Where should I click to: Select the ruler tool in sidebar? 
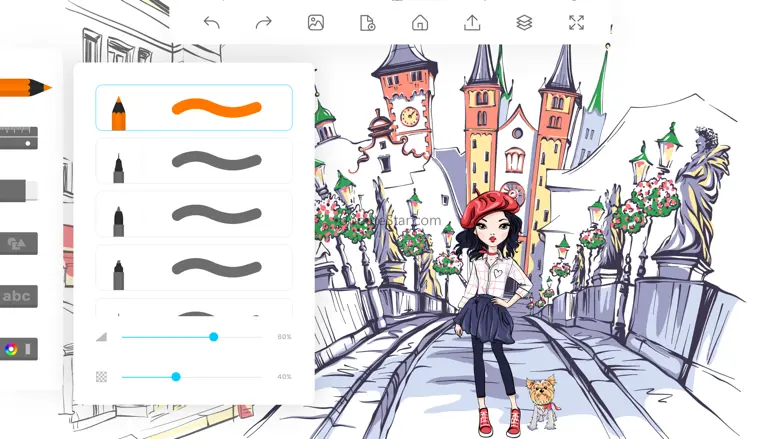[x=18, y=137]
